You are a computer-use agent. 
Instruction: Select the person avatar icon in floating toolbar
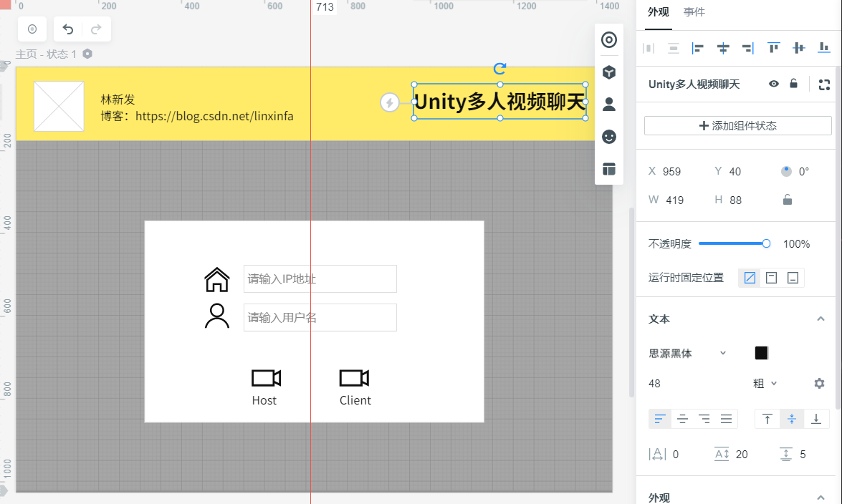pyautogui.click(x=608, y=104)
